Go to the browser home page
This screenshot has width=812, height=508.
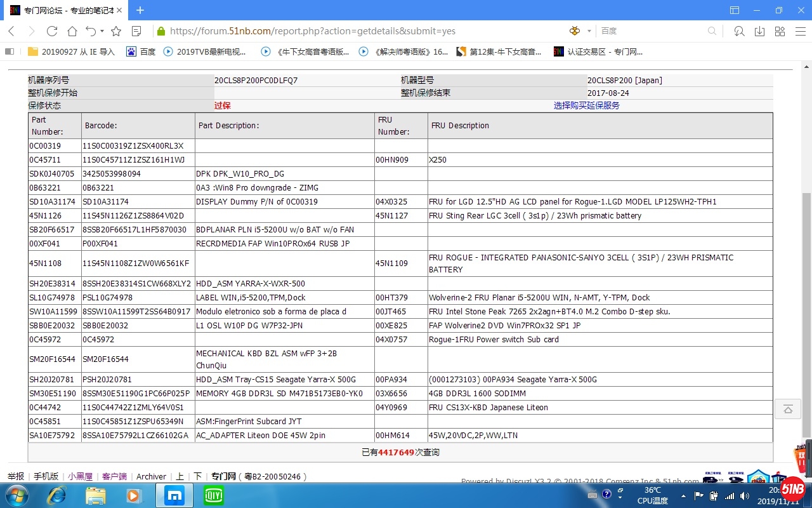pyautogui.click(x=72, y=31)
